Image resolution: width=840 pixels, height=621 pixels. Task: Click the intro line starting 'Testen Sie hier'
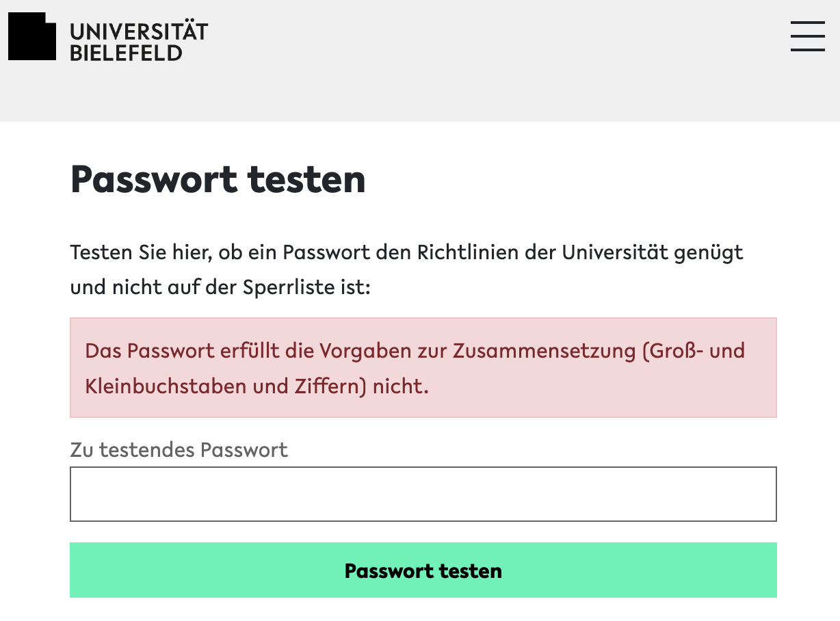pyautogui.click(x=406, y=252)
